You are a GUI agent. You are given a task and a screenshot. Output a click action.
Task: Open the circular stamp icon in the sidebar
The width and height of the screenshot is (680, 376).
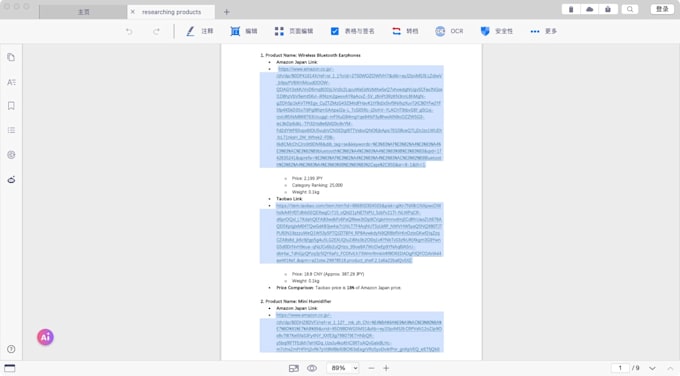click(11, 155)
